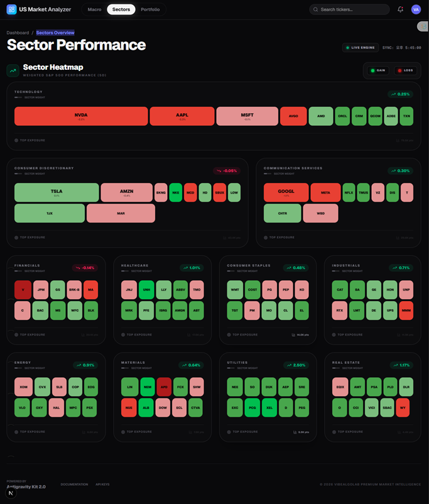Open the collapsed side panel chevron on the right edge
The width and height of the screenshot is (429, 504).
coord(423,26)
